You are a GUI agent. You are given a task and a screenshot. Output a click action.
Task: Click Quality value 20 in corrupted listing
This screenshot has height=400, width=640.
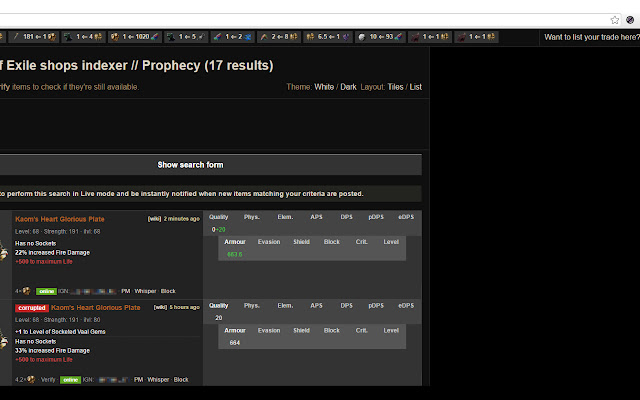tap(219, 318)
